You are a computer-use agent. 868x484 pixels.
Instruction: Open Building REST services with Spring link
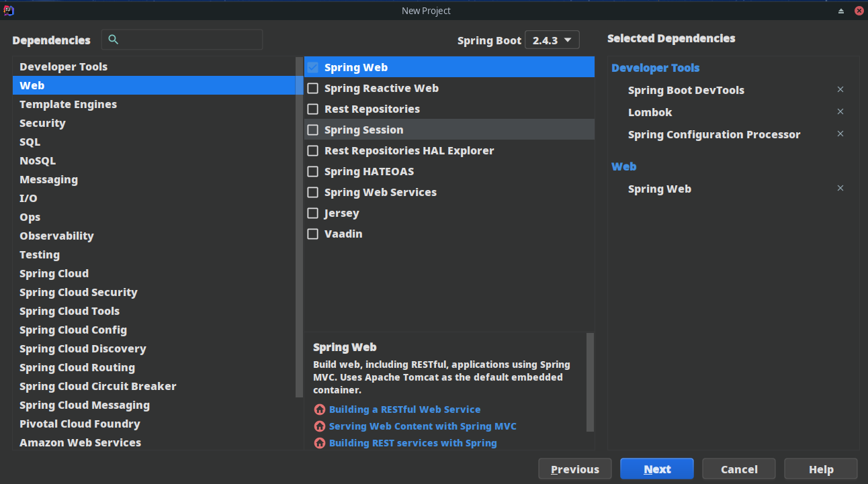[x=413, y=443]
